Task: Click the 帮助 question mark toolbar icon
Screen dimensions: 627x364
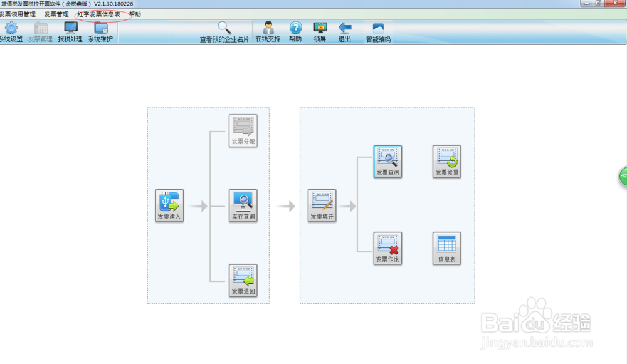Action: point(295,32)
